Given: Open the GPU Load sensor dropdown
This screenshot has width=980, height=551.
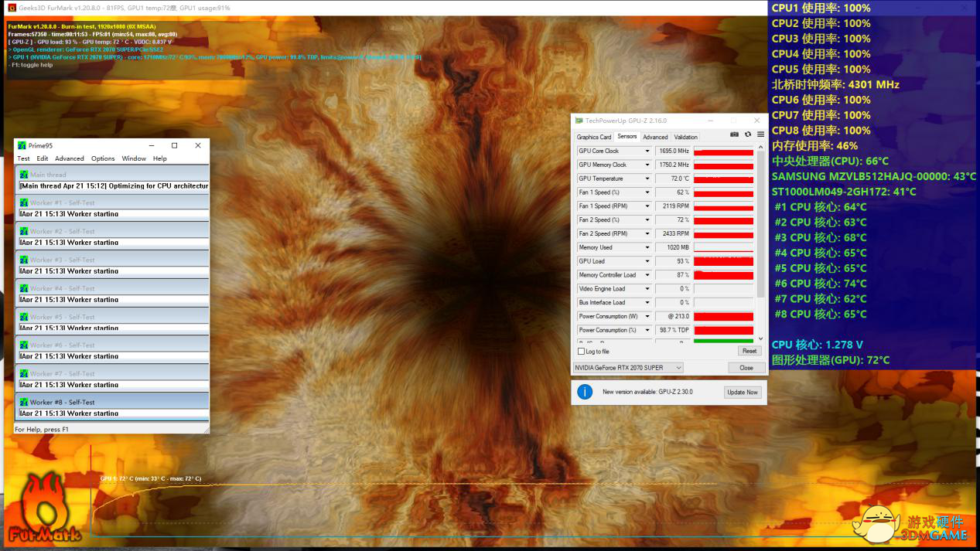Looking at the screenshot, I should tap(647, 261).
